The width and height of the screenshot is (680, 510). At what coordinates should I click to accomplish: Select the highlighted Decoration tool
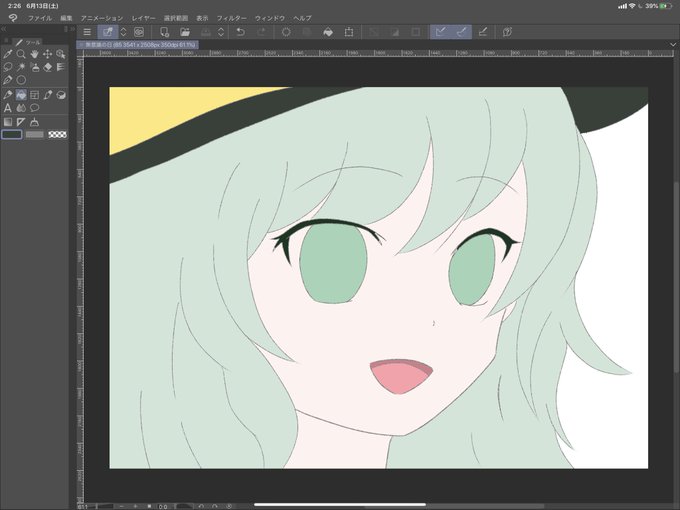pos(21,95)
